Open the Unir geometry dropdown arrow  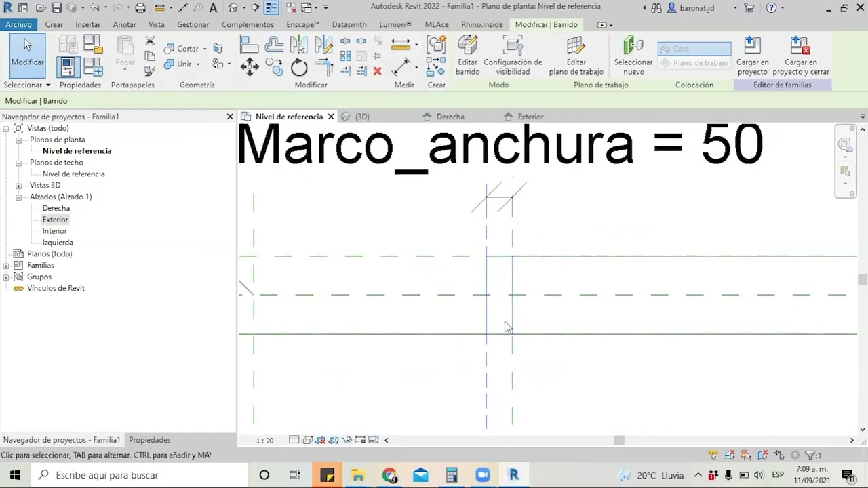(x=198, y=64)
